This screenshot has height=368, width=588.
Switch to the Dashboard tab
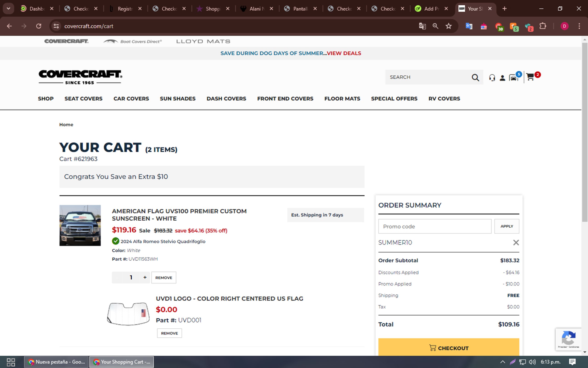coord(37,9)
